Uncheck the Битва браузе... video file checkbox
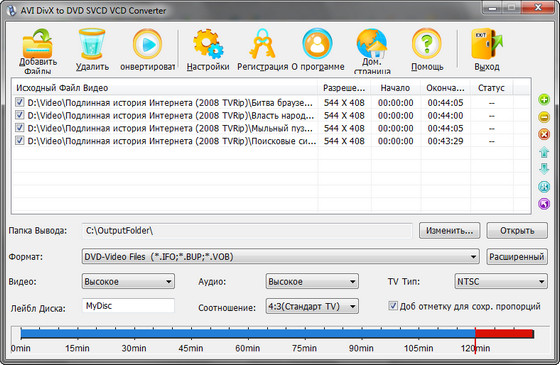Image resolution: width=560 pixels, height=365 pixels. (x=20, y=102)
